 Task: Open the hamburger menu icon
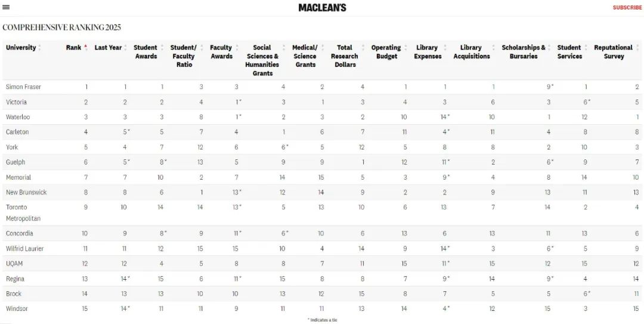[x=6, y=7]
